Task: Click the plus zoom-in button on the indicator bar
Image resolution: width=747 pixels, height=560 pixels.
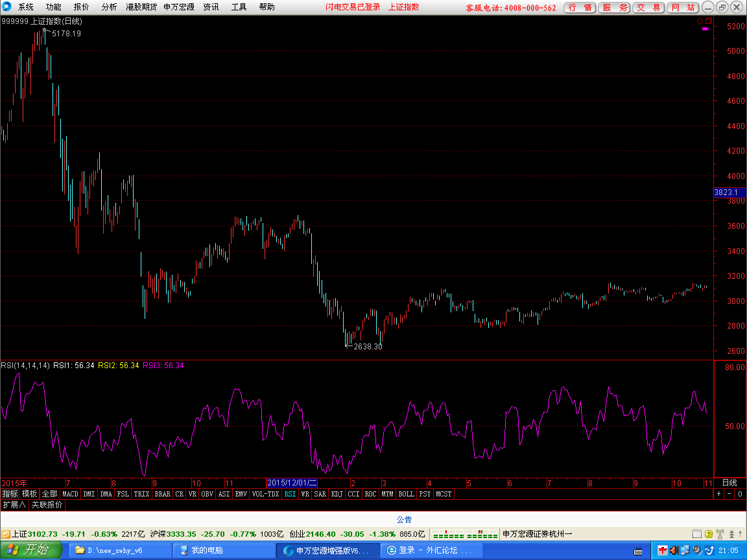Action: (719, 495)
